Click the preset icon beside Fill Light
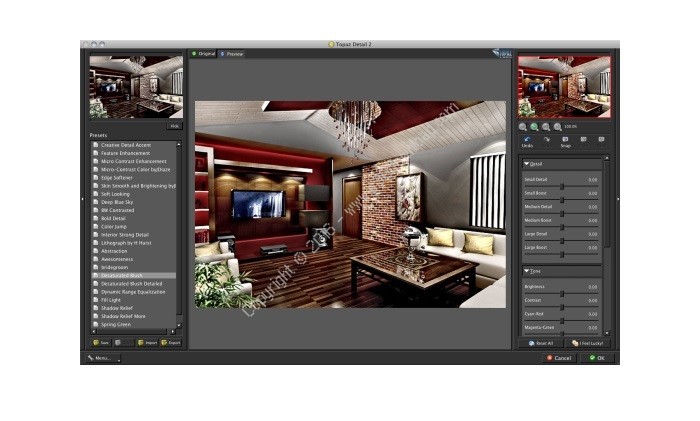 click(96, 300)
